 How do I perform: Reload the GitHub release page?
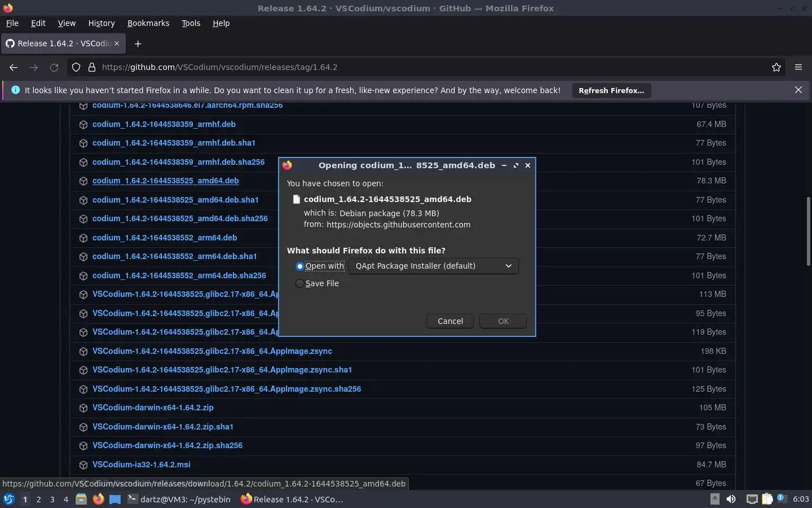(x=54, y=67)
